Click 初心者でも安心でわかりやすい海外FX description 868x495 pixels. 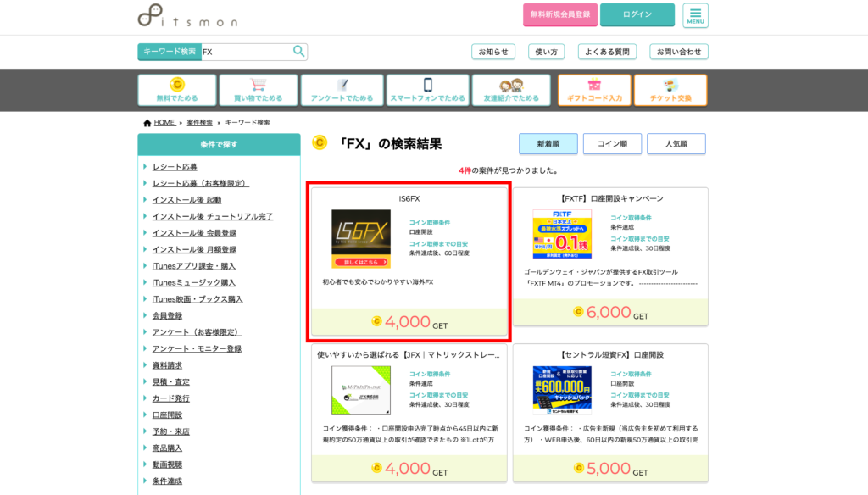pos(378,282)
